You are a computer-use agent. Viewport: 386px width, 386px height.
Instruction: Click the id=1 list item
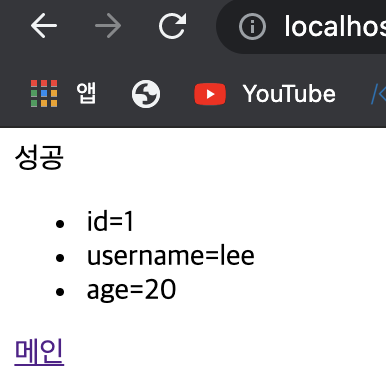110,221
